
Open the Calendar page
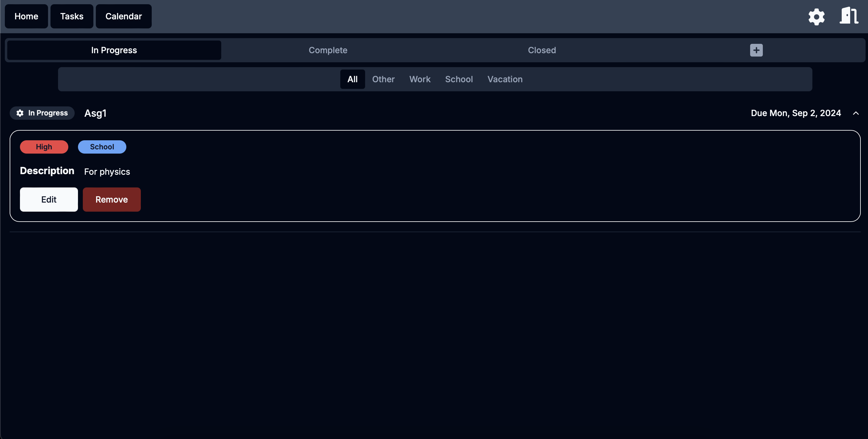tap(123, 16)
